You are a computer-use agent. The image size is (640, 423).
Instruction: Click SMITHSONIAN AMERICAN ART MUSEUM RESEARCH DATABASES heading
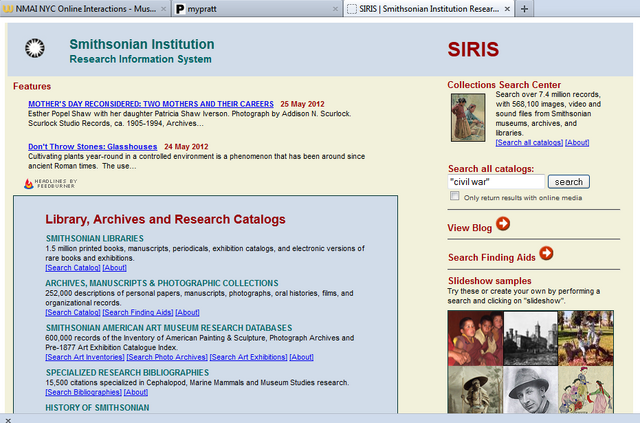169,328
